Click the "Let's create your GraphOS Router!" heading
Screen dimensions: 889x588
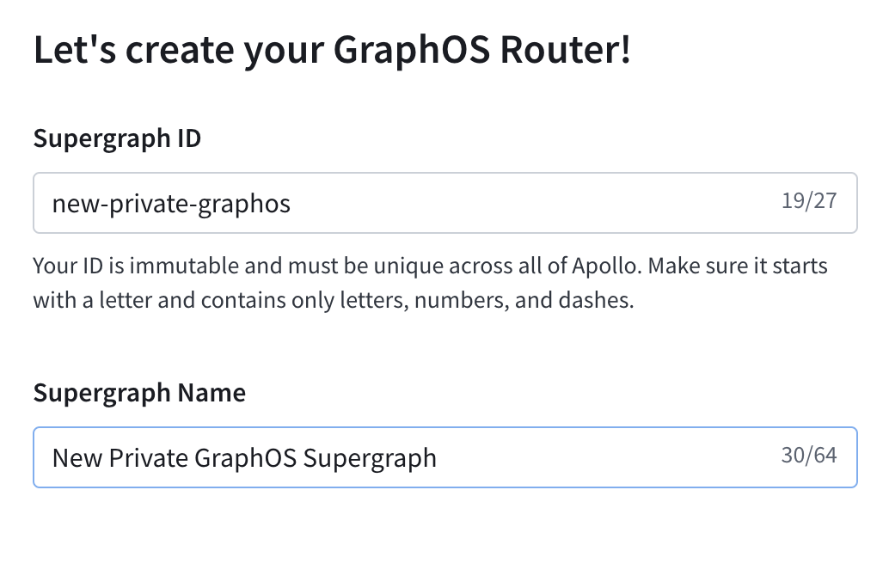(331, 49)
